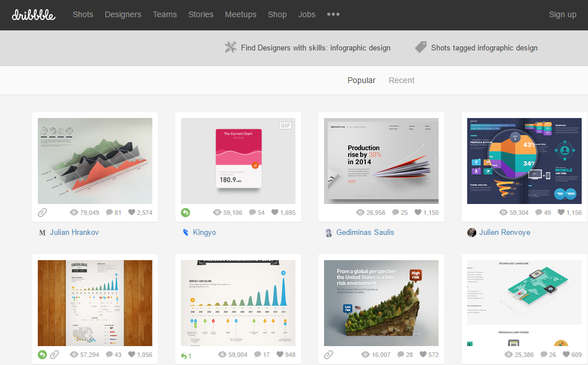Viewport: 588px width, 365px height.
Task: Click views eye icon showing 59,304
Action: coord(503,213)
